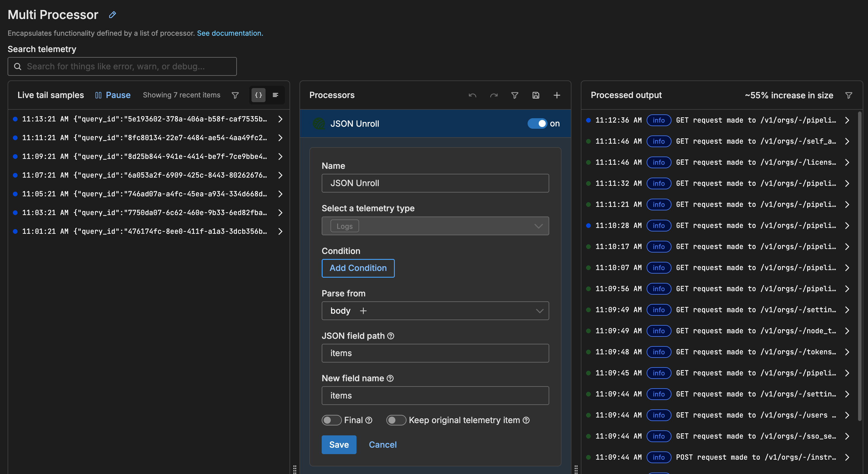Enable the Final toggle

point(331,420)
